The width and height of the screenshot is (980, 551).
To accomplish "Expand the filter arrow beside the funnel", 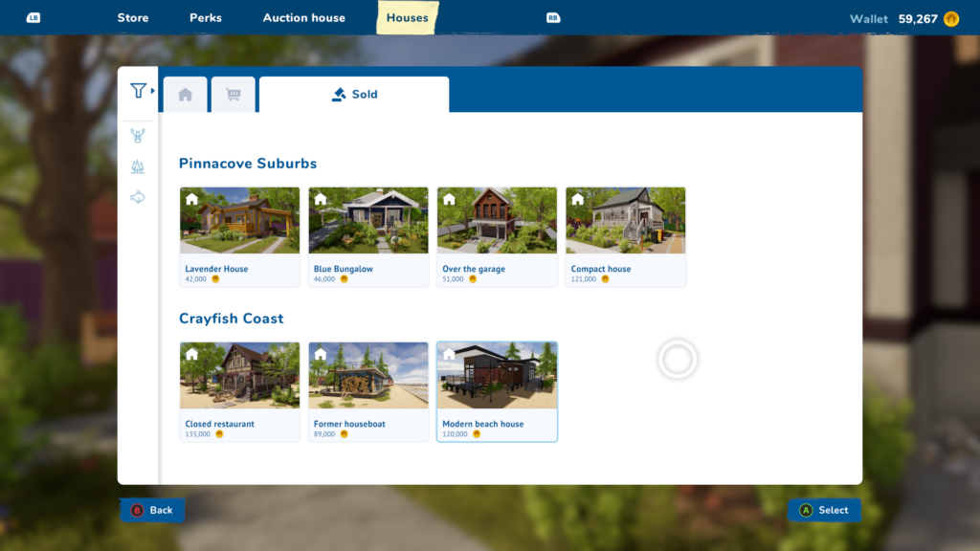I will pos(152,91).
